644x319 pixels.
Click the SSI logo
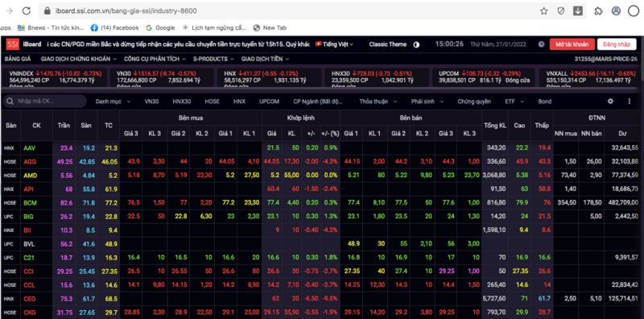click(12, 44)
